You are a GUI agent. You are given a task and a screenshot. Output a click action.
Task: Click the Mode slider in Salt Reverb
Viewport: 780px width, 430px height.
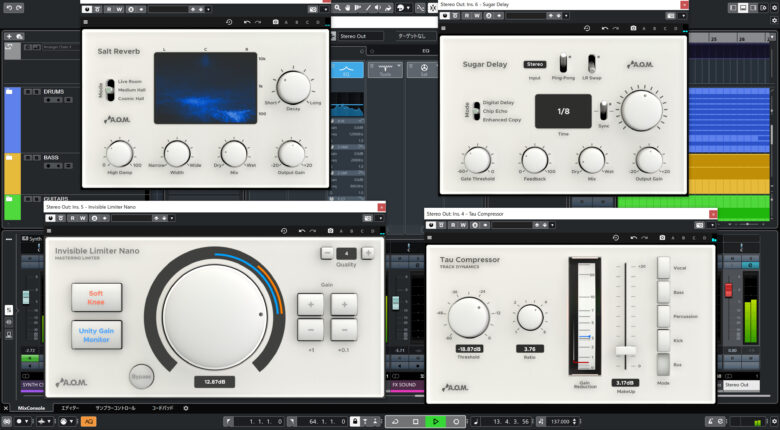(x=108, y=90)
